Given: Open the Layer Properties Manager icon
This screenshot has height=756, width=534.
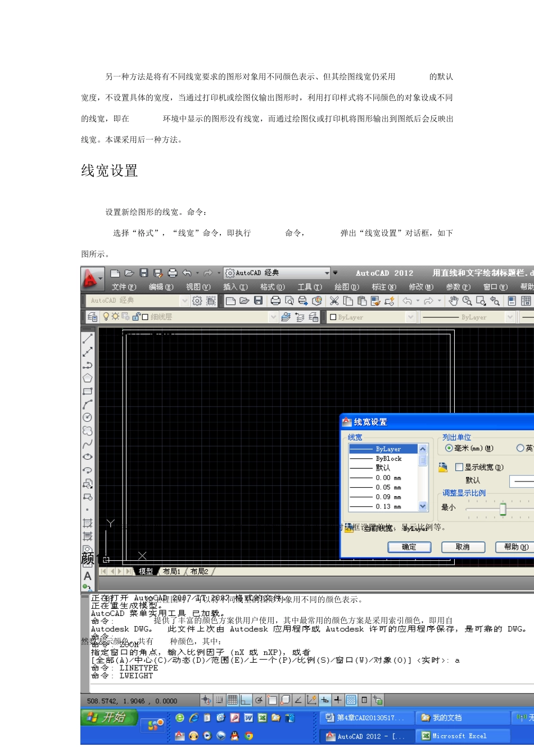Looking at the screenshot, I should point(93,317).
